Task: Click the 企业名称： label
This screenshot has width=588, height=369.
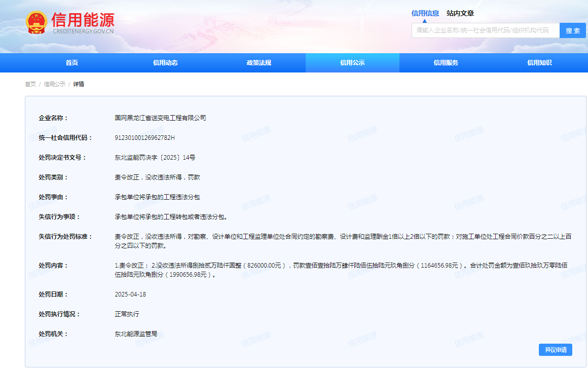Action: 53,118
